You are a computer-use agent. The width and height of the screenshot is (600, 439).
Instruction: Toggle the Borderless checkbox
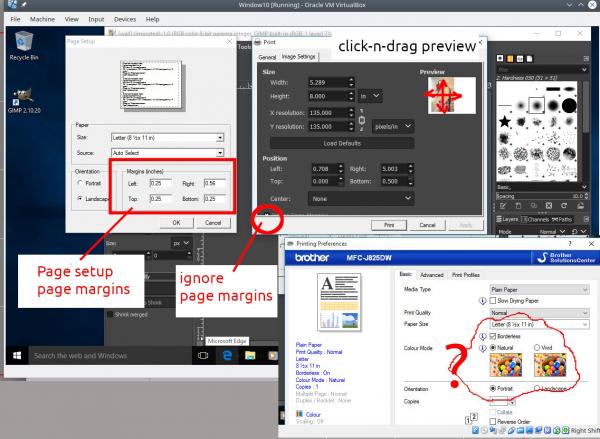pyautogui.click(x=493, y=336)
